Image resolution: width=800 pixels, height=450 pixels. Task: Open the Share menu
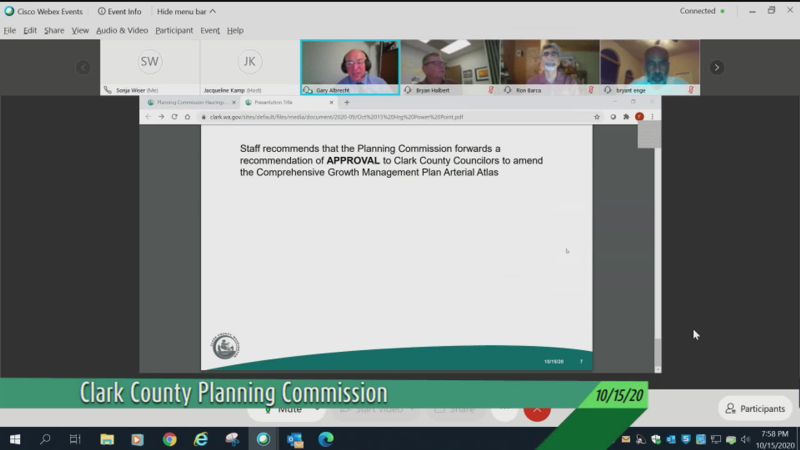pos(54,31)
